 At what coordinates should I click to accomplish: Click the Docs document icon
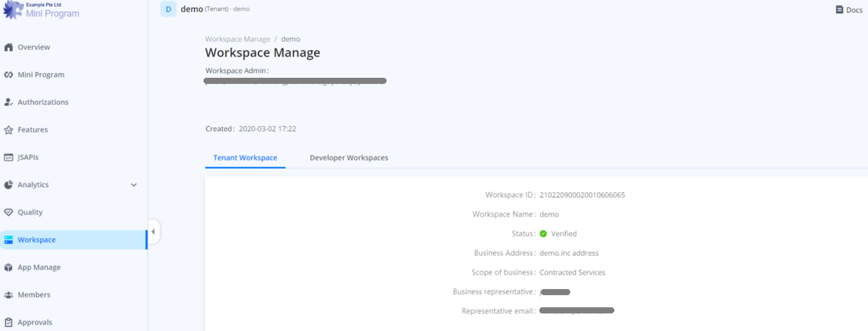[x=839, y=9]
